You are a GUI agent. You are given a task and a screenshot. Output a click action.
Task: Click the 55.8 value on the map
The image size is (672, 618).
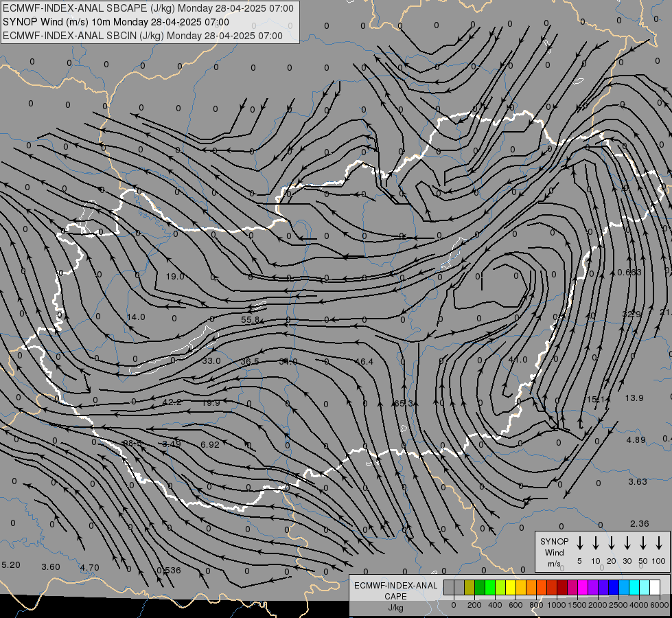[x=251, y=320]
